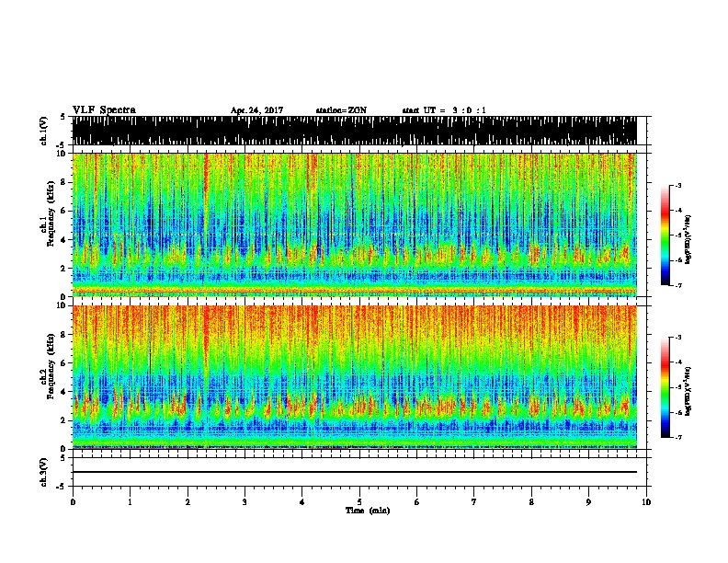Click the ch.1(V) waveform panel at top

coord(354,131)
